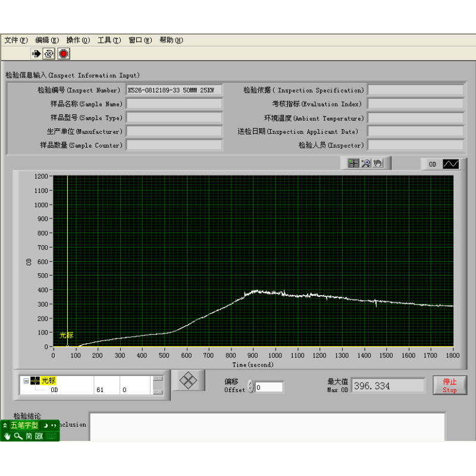Click the cursor legend scroll down arrow

click(158, 392)
